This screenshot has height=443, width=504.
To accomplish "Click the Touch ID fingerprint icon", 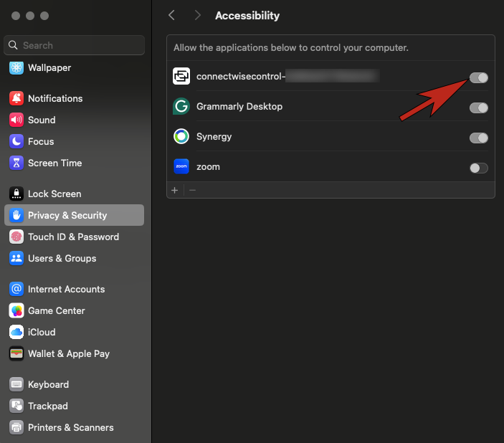I will point(16,237).
